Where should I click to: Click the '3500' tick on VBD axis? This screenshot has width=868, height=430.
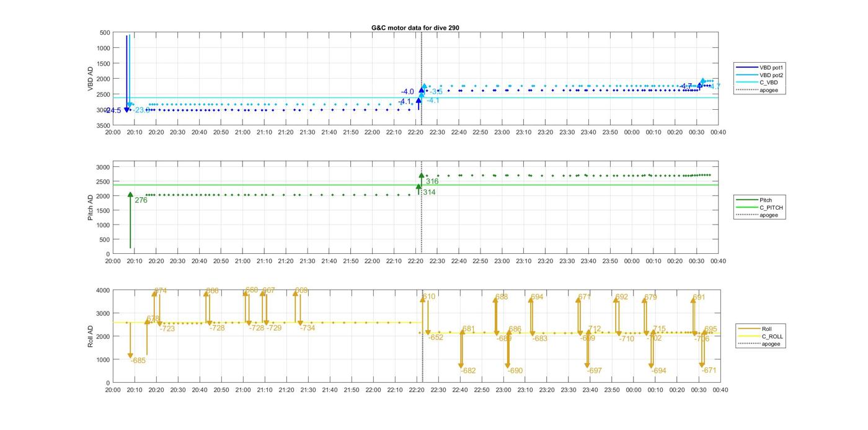coord(103,125)
